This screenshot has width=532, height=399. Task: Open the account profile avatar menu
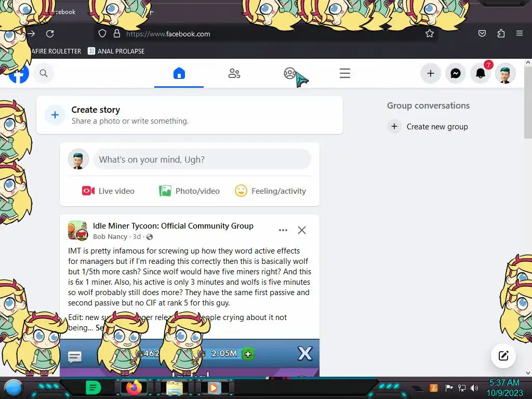point(505,73)
